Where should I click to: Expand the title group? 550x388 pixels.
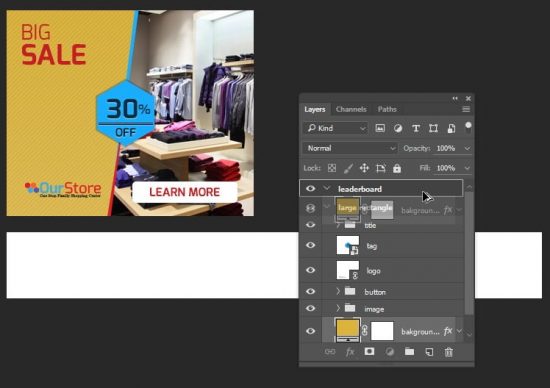pos(338,225)
